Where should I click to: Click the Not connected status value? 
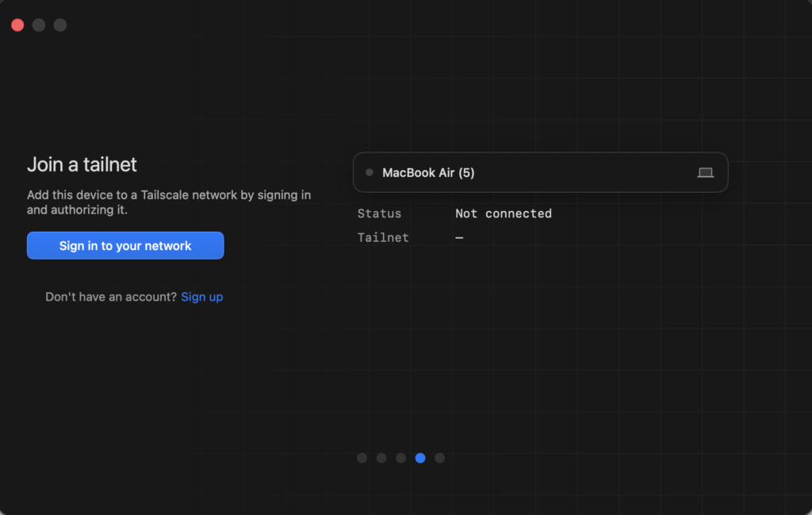[504, 213]
